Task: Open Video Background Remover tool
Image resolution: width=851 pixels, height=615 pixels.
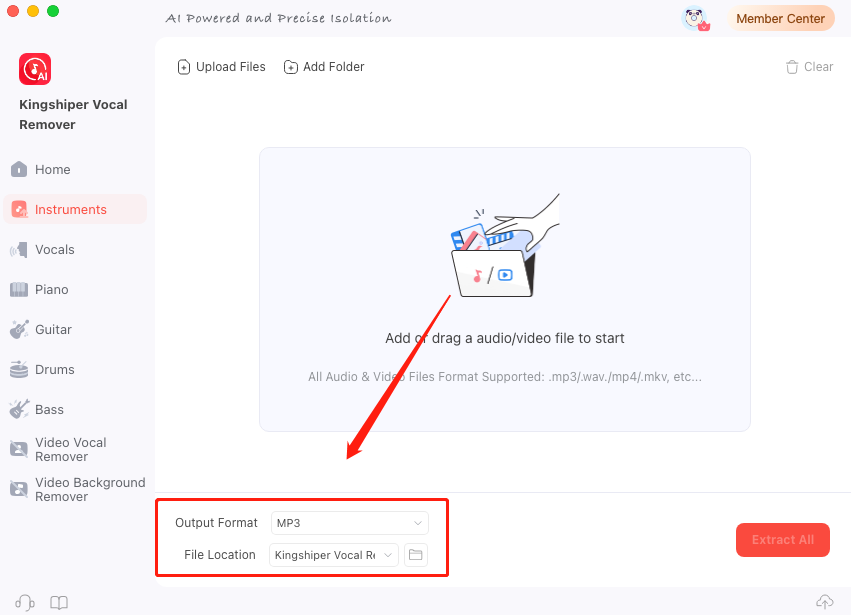Action: 78,489
